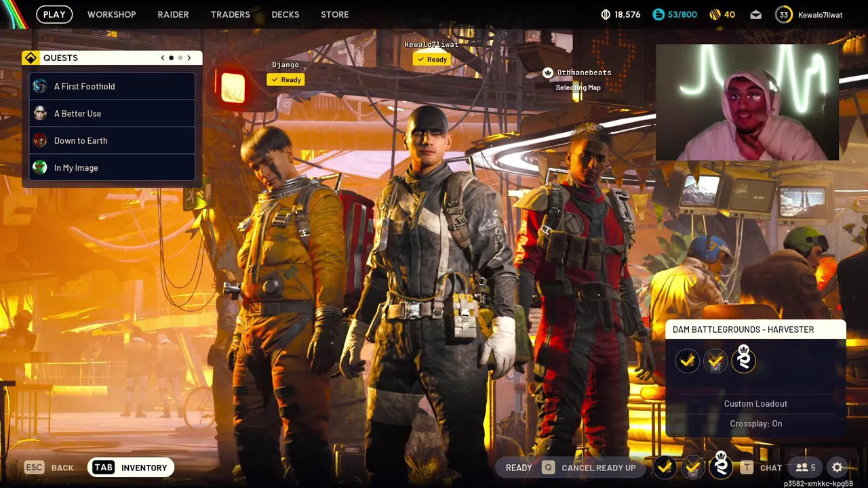Click Kewalo7liwat's Ready status tag
This screenshot has height=488, width=868.
pos(432,59)
